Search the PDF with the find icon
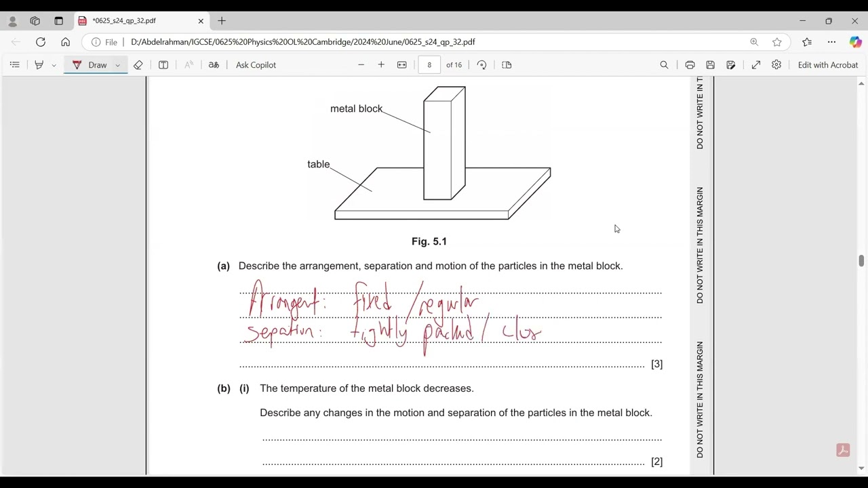The width and height of the screenshot is (868, 488). (x=664, y=65)
